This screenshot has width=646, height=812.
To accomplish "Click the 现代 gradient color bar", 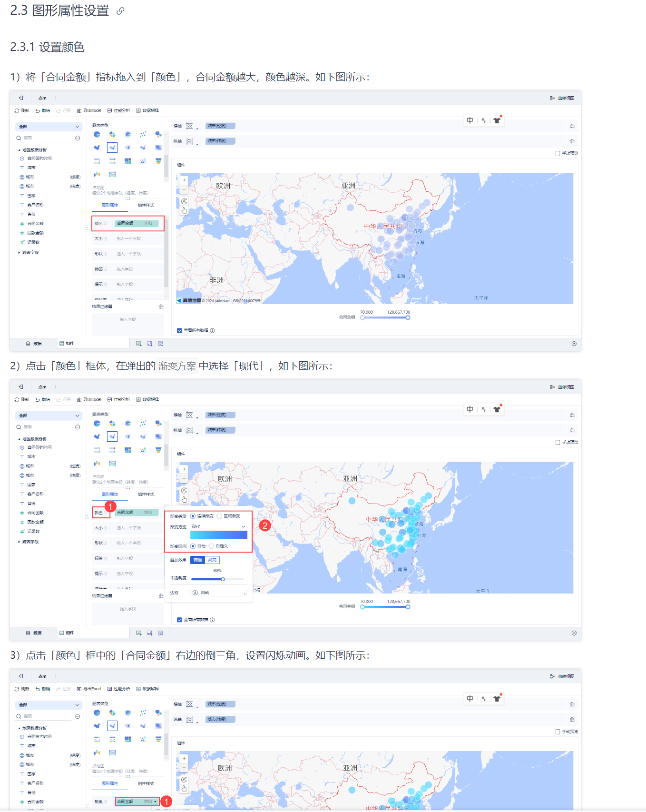I will point(219,535).
